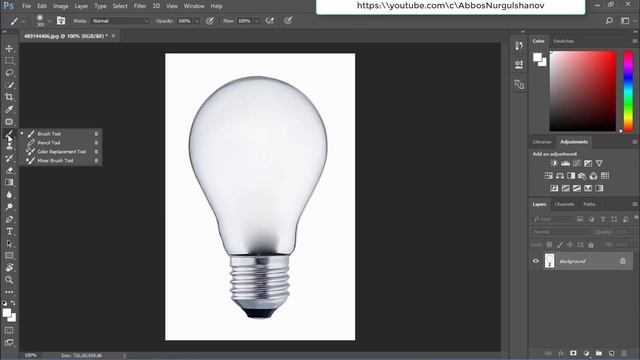Open the Image menu
This screenshot has width=640, height=360.
60,6
